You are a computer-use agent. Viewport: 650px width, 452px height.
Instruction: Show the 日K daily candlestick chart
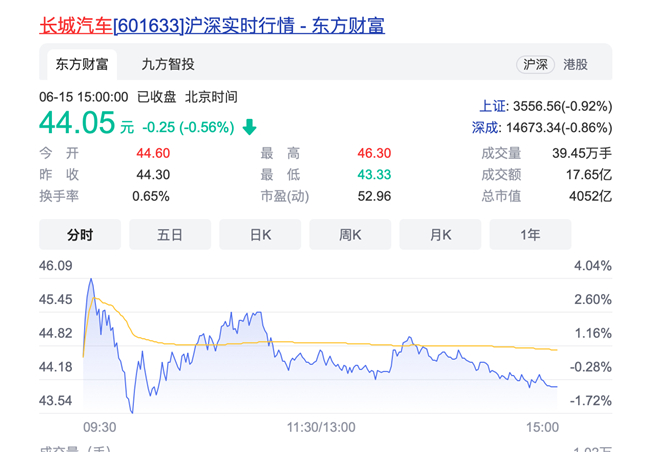[260, 235]
